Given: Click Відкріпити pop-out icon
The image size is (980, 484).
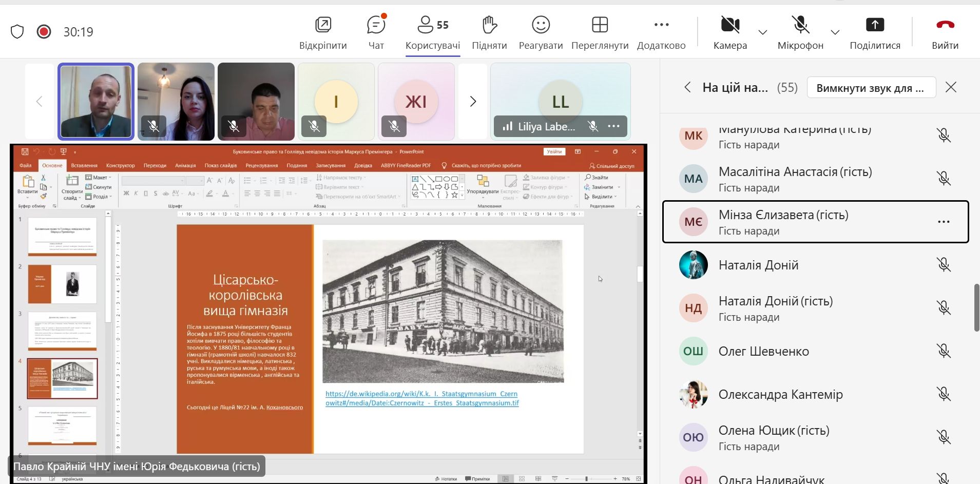Looking at the screenshot, I should coord(323,25).
